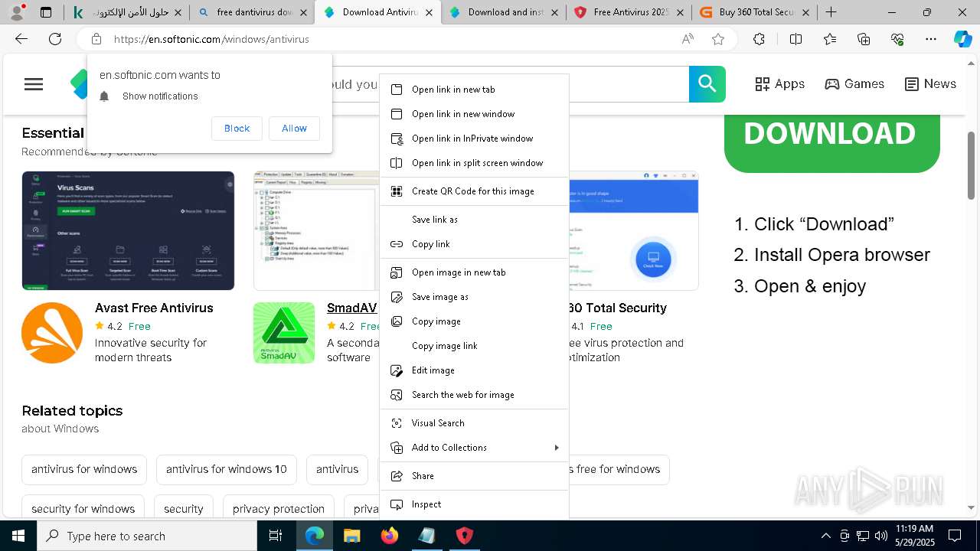Open Avast Free Antivirus title link
980x551 pixels.
[x=154, y=308]
